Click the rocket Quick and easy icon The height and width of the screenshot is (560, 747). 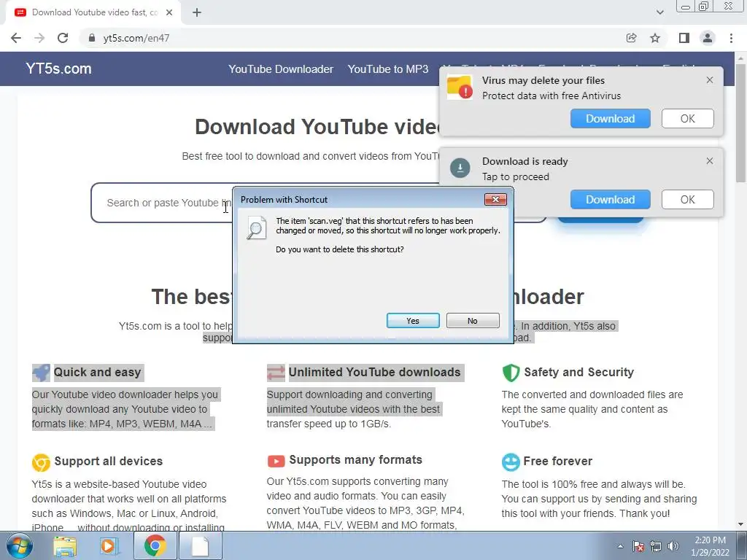click(41, 373)
